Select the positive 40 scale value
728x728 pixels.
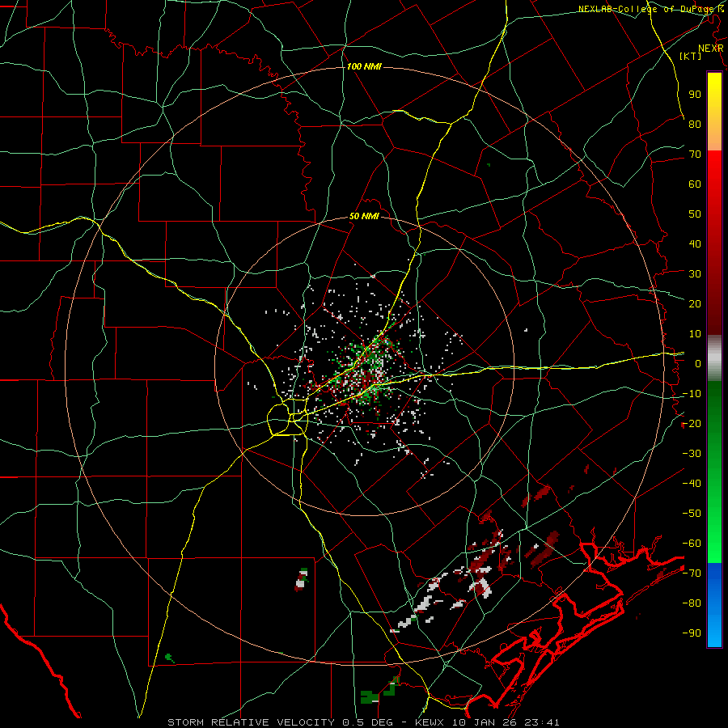pyautogui.click(x=695, y=243)
